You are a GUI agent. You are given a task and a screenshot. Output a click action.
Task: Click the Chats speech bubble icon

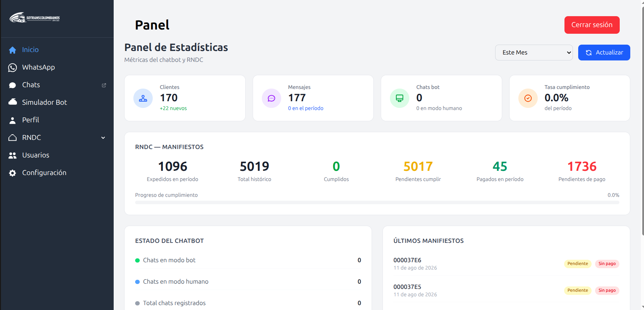click(x=12, y=85)
